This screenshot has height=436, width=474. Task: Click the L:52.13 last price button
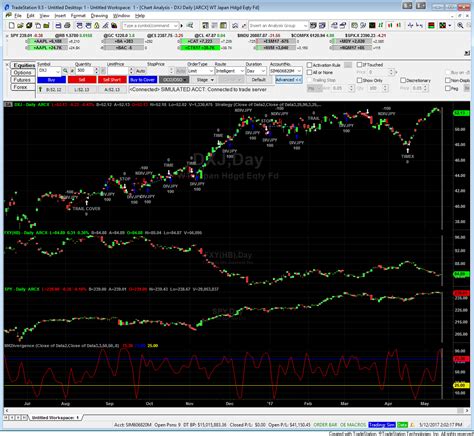82,89
